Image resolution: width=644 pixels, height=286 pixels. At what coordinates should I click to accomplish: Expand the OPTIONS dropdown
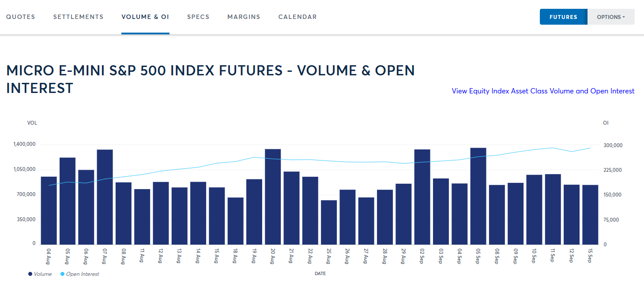point(611,16)
